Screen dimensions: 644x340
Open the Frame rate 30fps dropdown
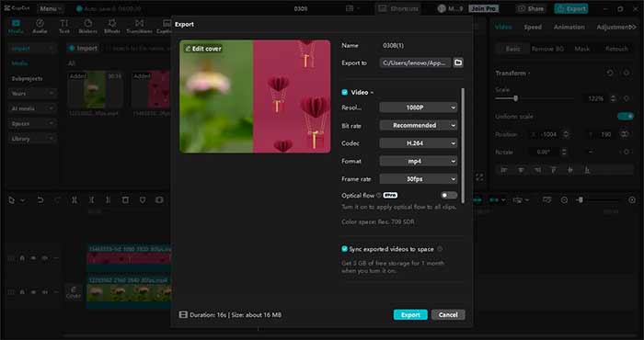point(418,179)
